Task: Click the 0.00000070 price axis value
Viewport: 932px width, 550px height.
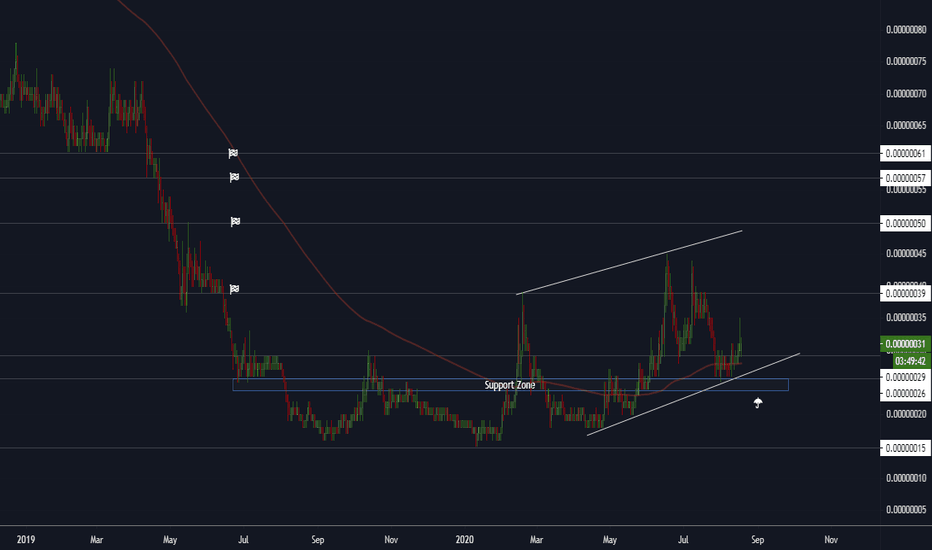Action: (x=906, y=93)
